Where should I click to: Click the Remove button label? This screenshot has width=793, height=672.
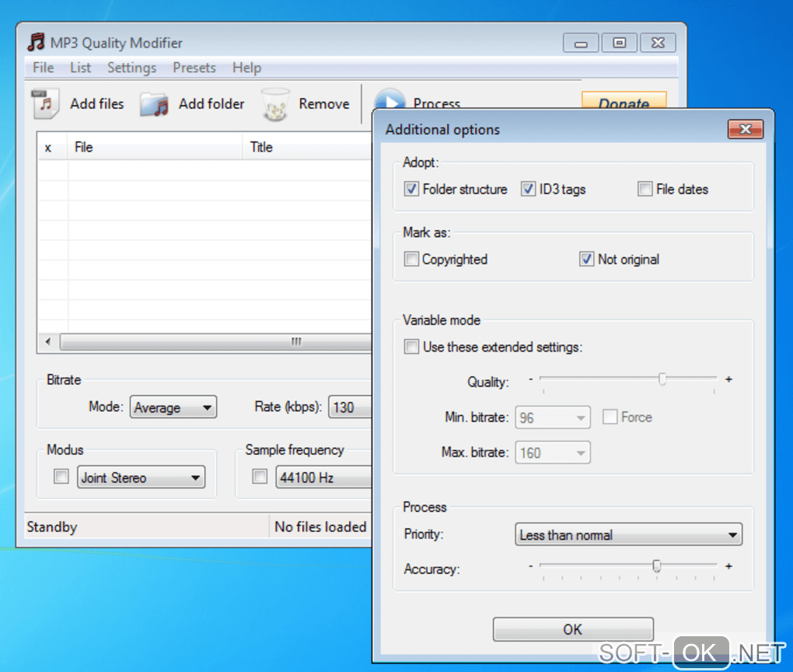pyautogui.click(x=324, y=103)
